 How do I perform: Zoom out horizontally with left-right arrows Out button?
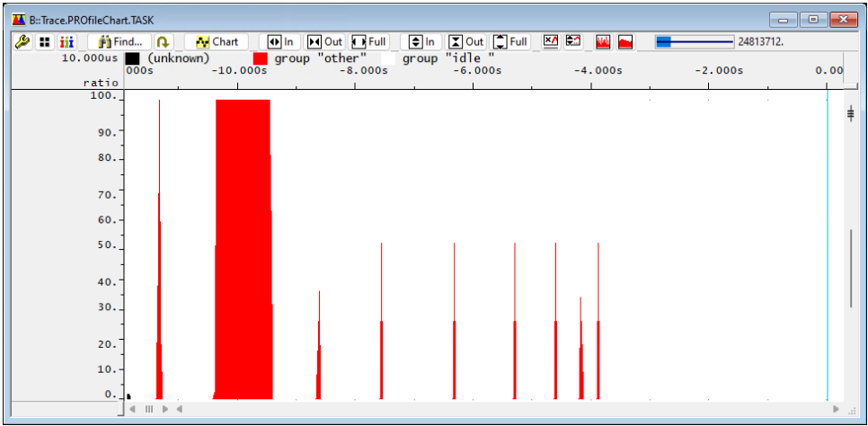[x=325, y=41]
